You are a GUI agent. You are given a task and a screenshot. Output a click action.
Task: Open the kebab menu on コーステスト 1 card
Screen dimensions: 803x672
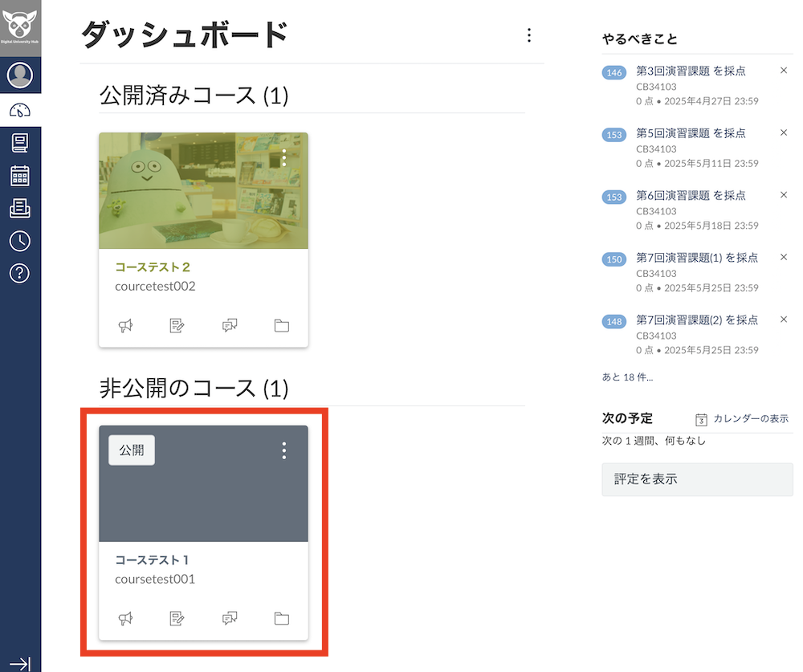(x=283, y=450)
